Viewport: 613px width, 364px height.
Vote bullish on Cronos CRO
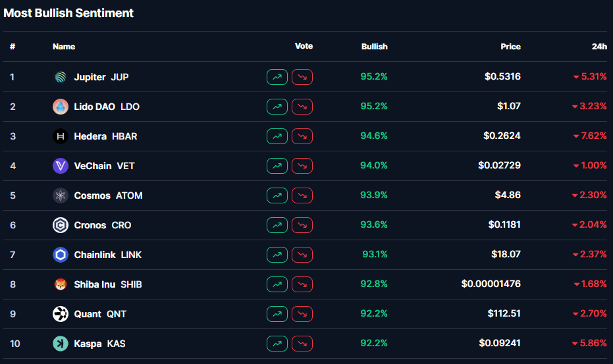coord(277,225)
